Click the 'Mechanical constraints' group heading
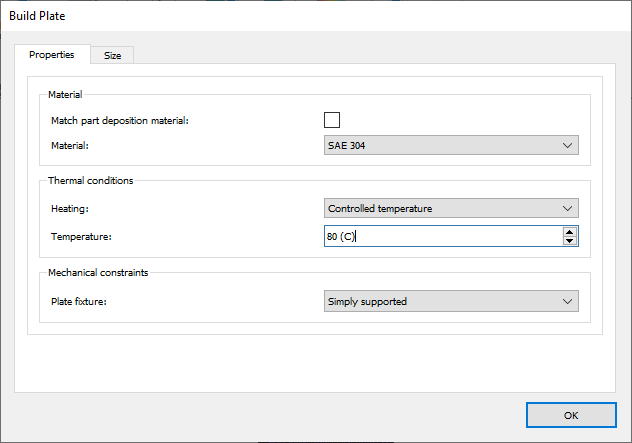The height and width of the screenshot is (443, 632). click(x=98, y=273)
